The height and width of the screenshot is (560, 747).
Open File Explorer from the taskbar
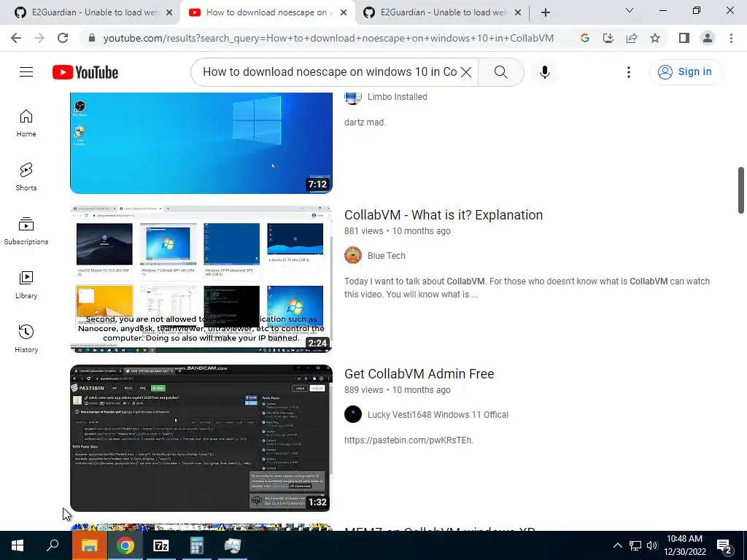click(90, 545)
